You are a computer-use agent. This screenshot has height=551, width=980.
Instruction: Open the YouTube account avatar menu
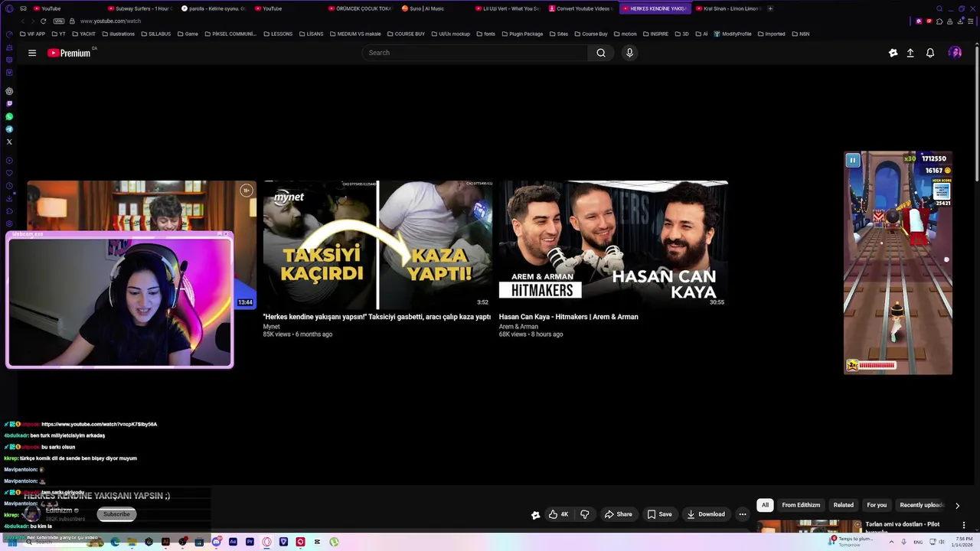coord(955,53)
